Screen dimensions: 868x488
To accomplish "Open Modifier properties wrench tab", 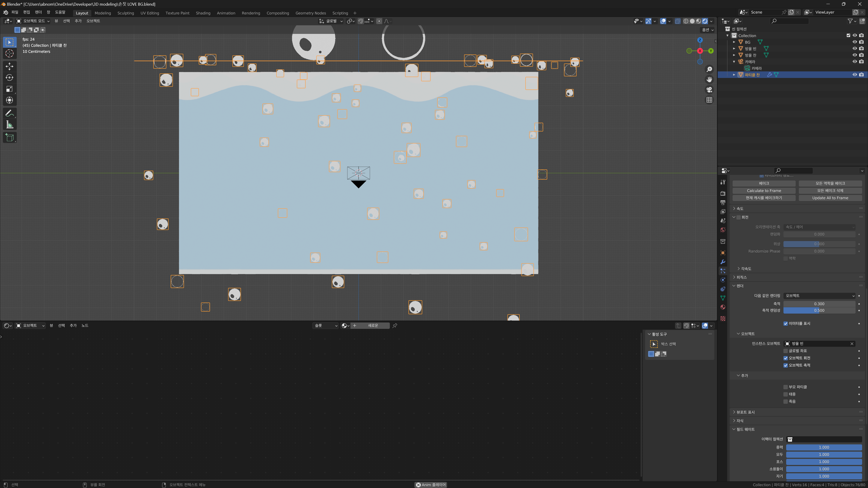I will 723,262.
